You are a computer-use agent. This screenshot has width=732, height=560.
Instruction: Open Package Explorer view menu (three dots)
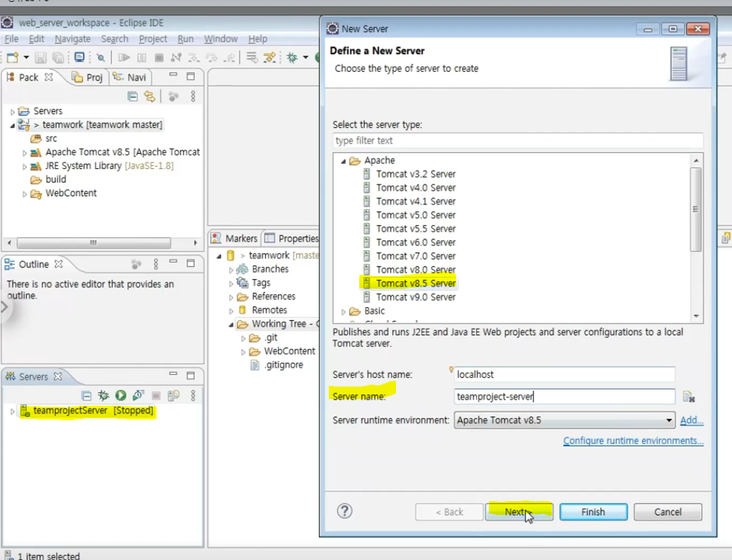point(193,96)
